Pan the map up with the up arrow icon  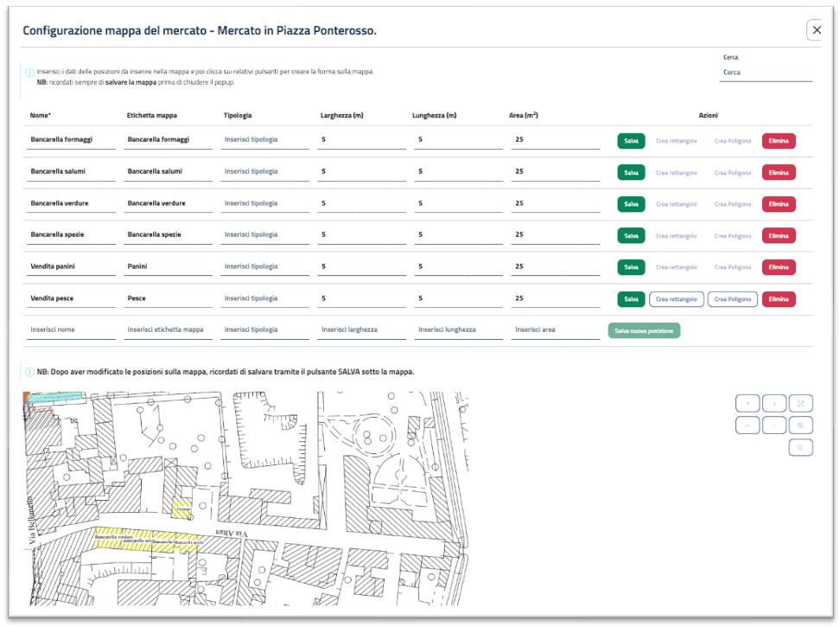pyautogui.click(x=748, y=425)
